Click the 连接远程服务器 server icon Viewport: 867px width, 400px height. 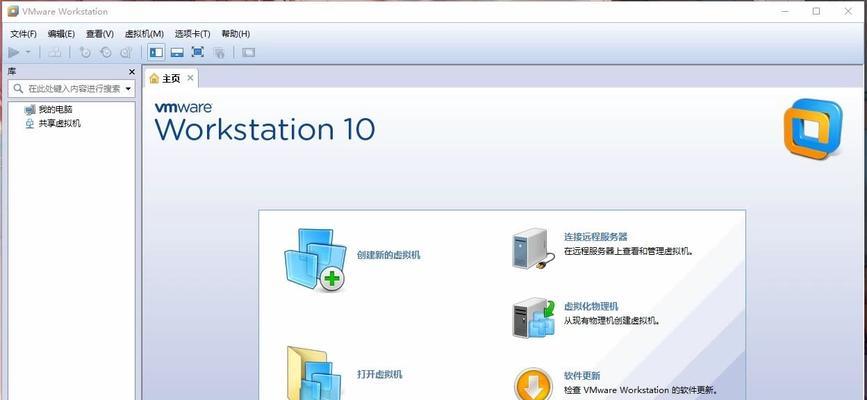tap(534, 249)
